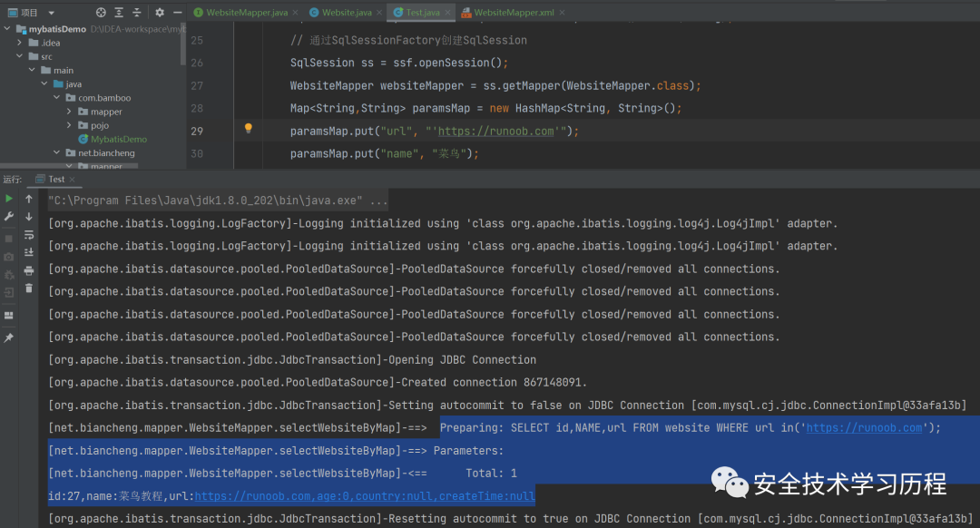Click the 'Total: 1' console line

[x=282, y=474]
